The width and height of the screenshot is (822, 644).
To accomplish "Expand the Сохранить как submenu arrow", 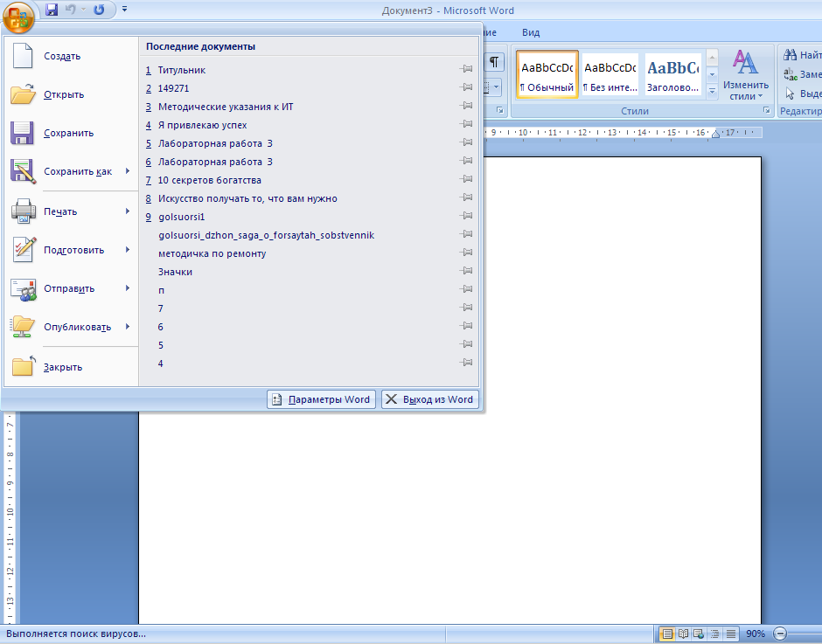I will (x=128, y=171).
